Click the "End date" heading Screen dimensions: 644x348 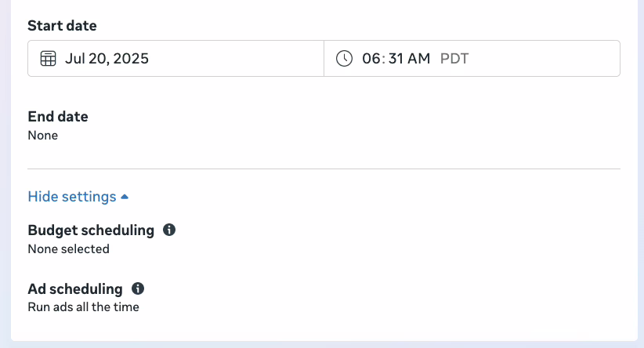58,117
